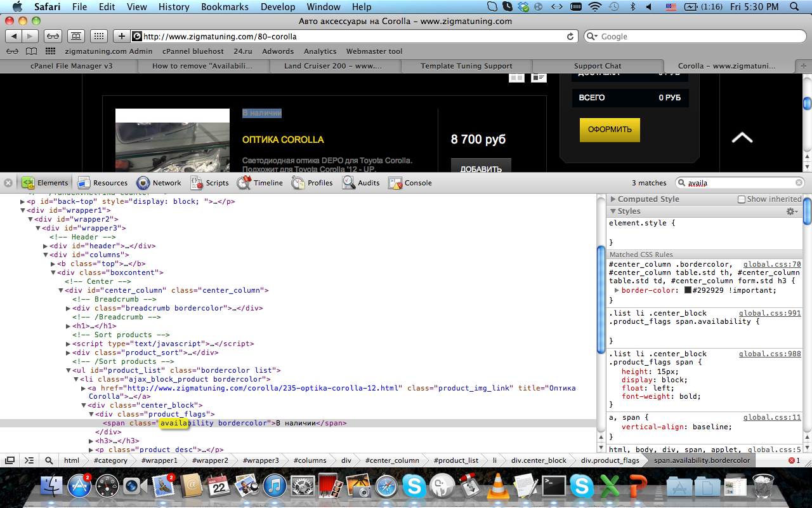Click the inspector search field
This screenshot has height=508, width=812.
tap(739, 183)
